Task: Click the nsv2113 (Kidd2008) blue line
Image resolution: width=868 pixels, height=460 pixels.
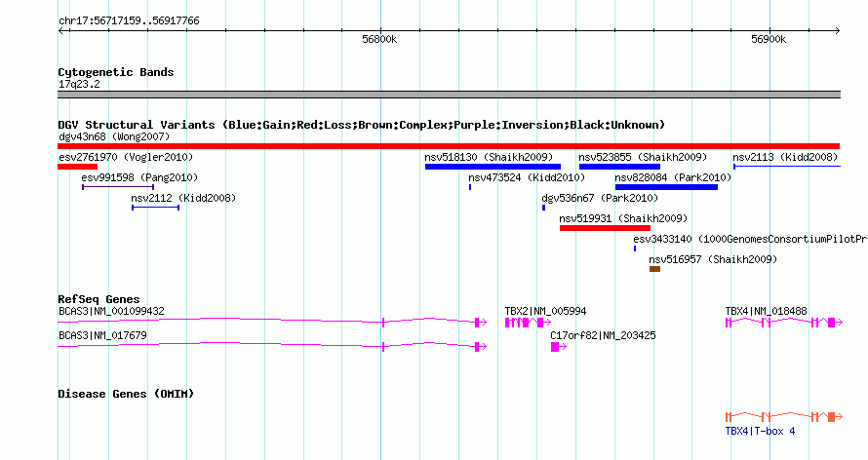Action: (787, 167)
